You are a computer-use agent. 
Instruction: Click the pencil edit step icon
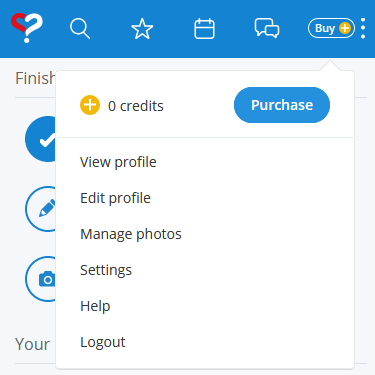tap(41, 209)
